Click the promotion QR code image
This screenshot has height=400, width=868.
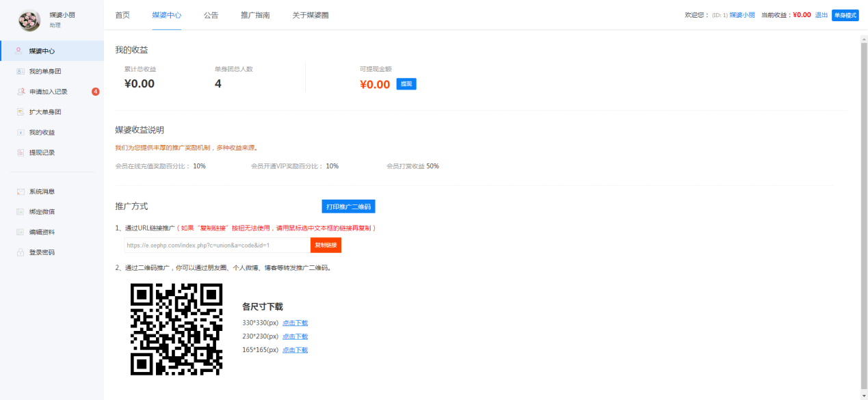pyautogui.click(x=176, y=330)
